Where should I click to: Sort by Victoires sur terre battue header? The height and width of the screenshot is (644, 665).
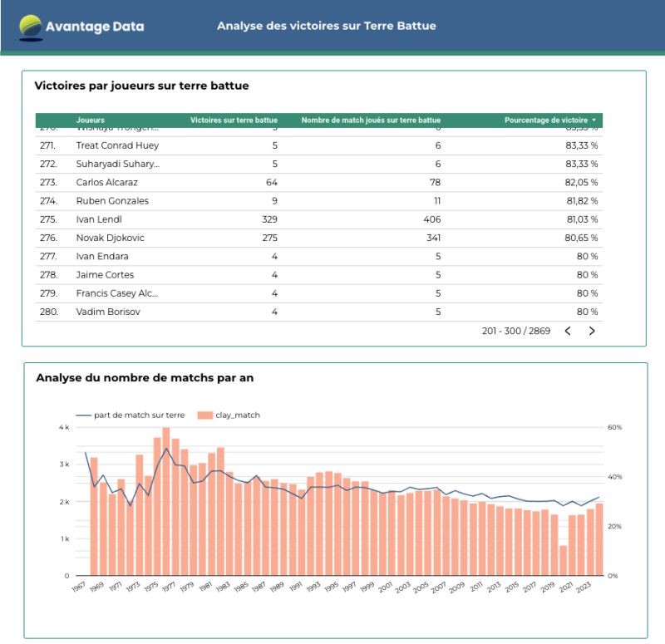234,120
